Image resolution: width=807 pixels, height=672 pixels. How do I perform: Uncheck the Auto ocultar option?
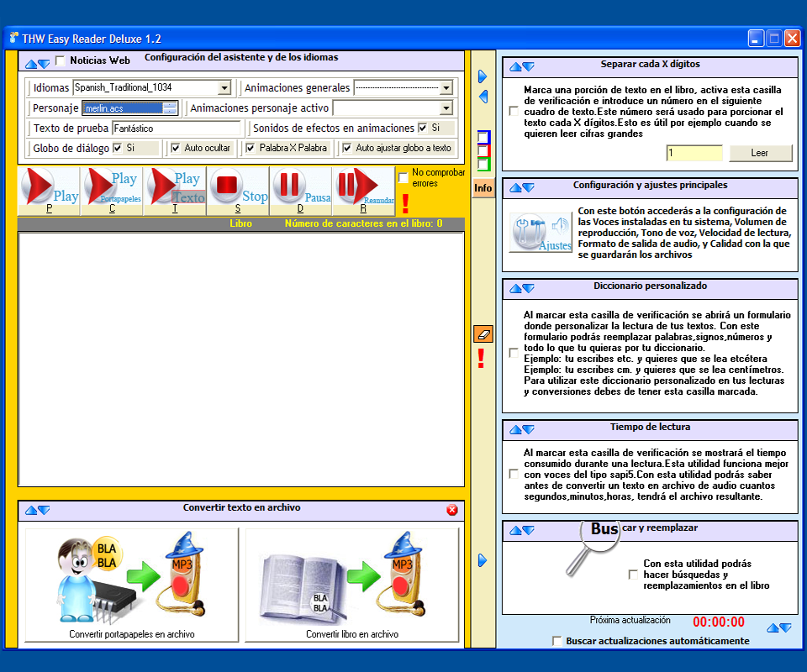(x=176, y=148)
